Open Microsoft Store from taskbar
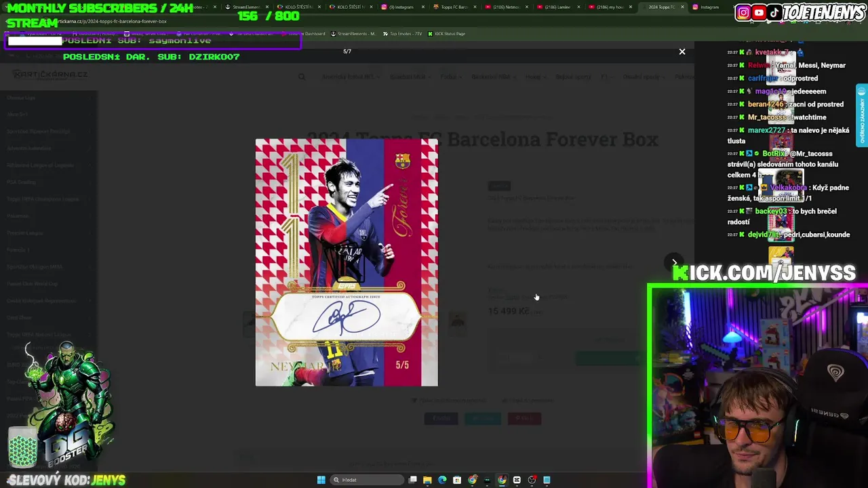This screenshot has width=868, height=488. click(x=457, y=480)
